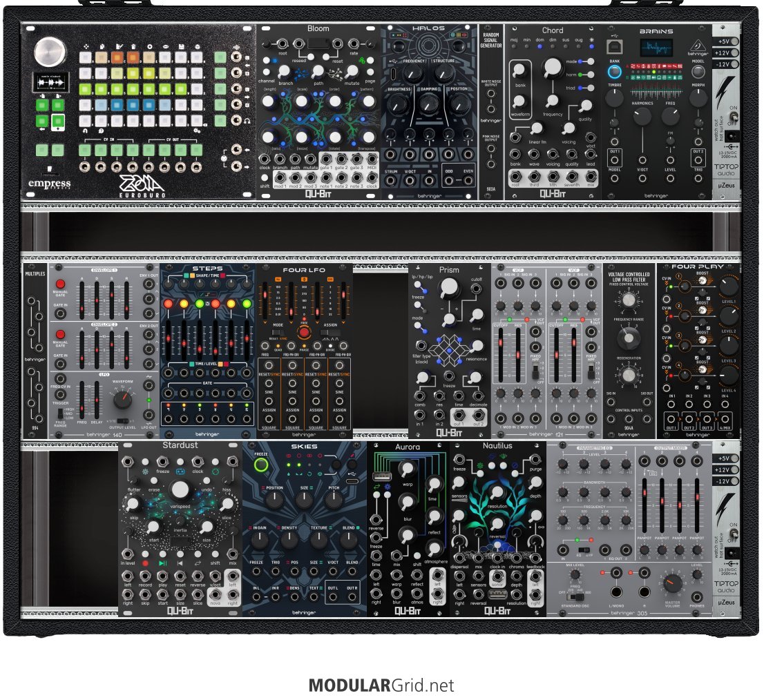Toggle the EQ bypass switch on the 305
This screenshot has height=700, width=764.
tap(583, 550)
